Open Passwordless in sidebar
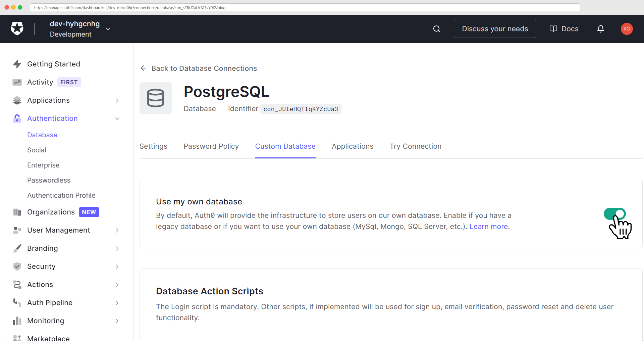The height and width of the screenshot is (341, 644). (49, 180)
